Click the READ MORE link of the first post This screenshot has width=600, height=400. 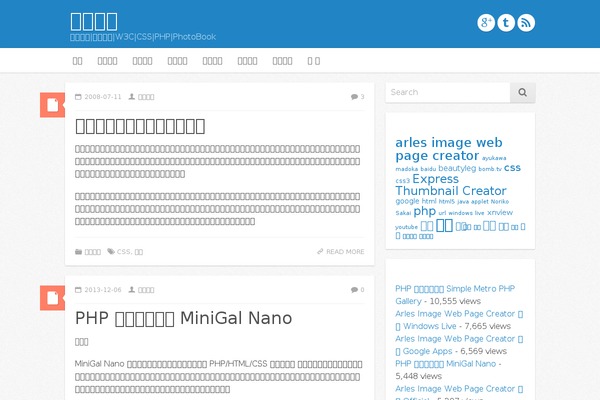[341, 251]
